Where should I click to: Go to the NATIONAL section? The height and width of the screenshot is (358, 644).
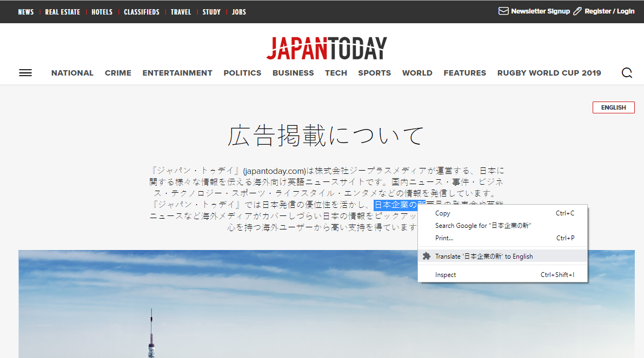pos(72,73)
